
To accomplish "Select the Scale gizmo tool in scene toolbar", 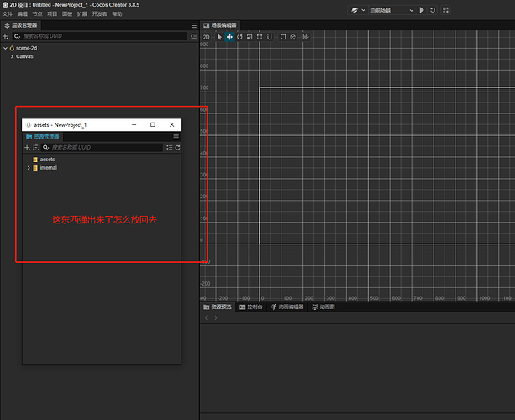I will point(250,37).
